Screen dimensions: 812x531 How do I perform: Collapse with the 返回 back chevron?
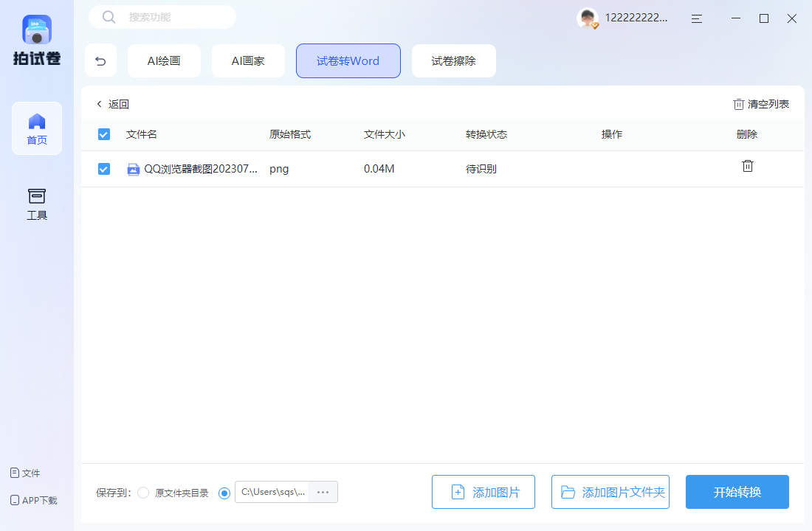100,103
